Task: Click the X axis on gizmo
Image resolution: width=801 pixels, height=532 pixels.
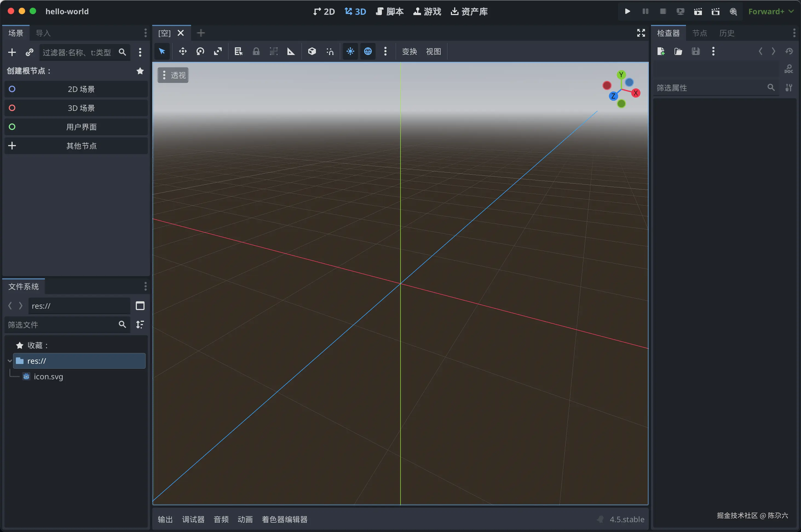Action: tap(636, 93)
